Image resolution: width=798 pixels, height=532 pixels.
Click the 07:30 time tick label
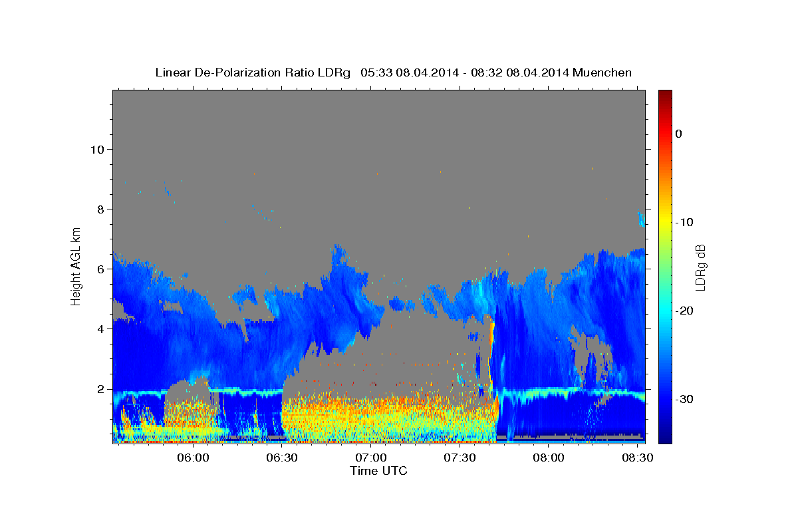[x=460, y=458]
